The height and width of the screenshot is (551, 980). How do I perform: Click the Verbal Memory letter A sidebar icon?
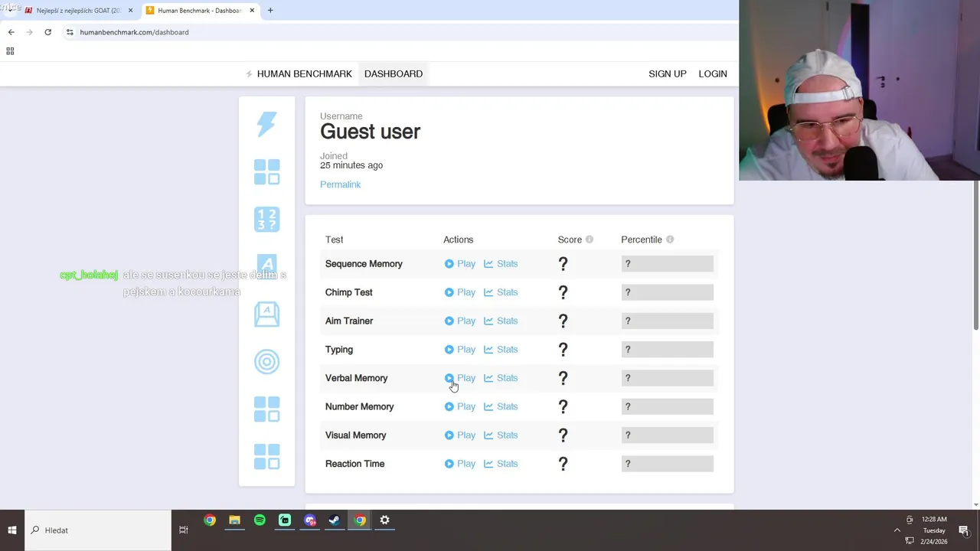(266, 266)
